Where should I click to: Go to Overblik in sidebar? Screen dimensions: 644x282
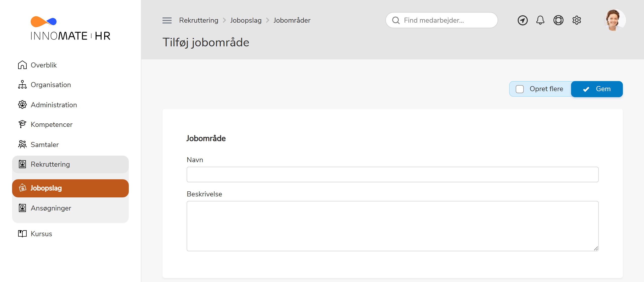click(70, 65)
